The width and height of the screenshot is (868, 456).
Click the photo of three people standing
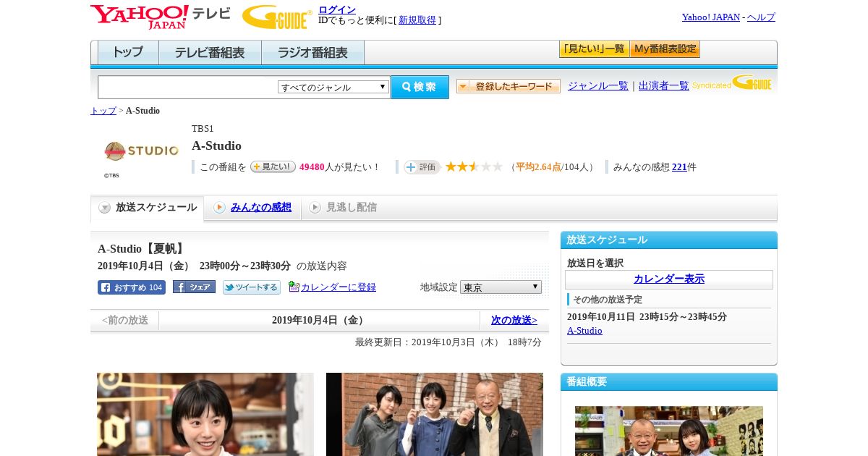tap(435, 414)
